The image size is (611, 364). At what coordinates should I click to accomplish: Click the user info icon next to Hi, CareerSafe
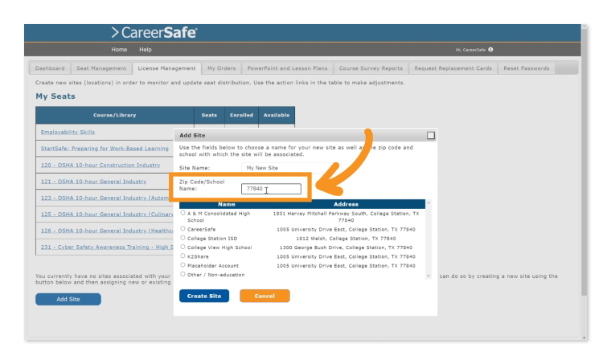click(490, 50)
